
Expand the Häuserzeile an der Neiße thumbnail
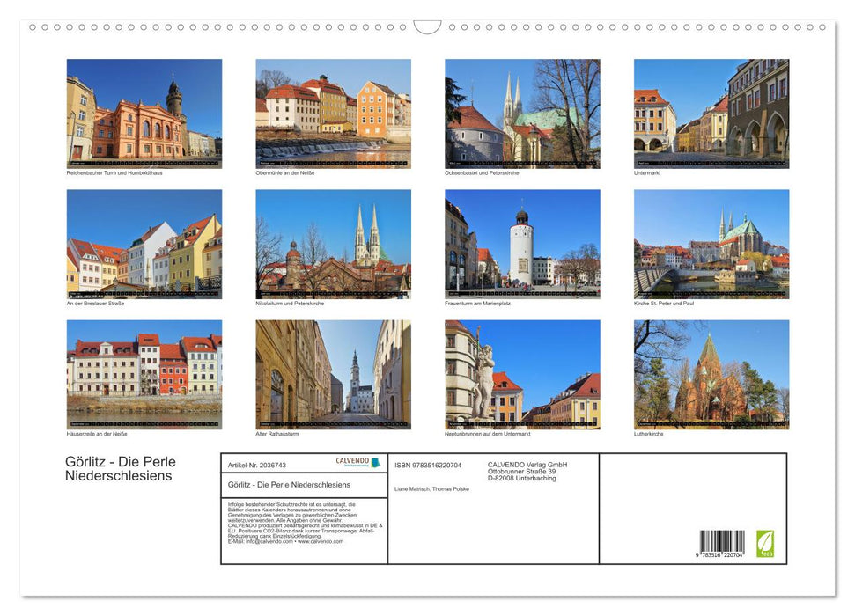coord(144,373)
